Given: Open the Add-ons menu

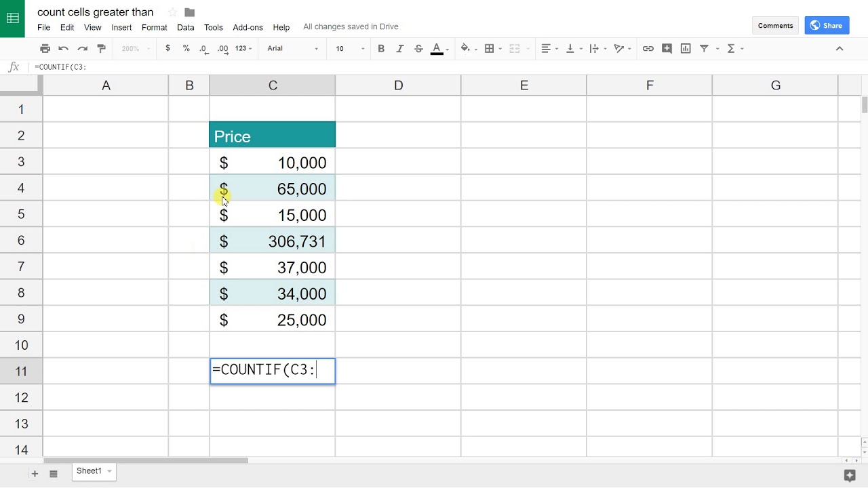Looking at the screenshot, I should coord(248,27).
